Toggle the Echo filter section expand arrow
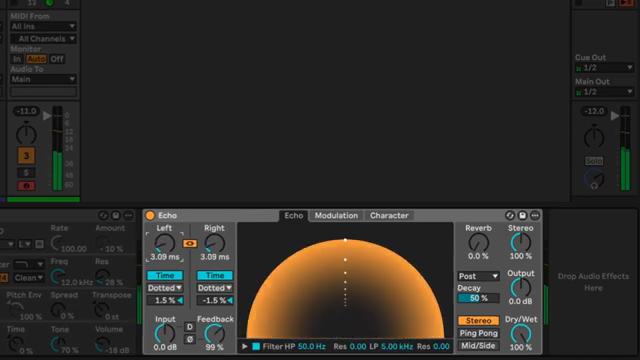 244,347
